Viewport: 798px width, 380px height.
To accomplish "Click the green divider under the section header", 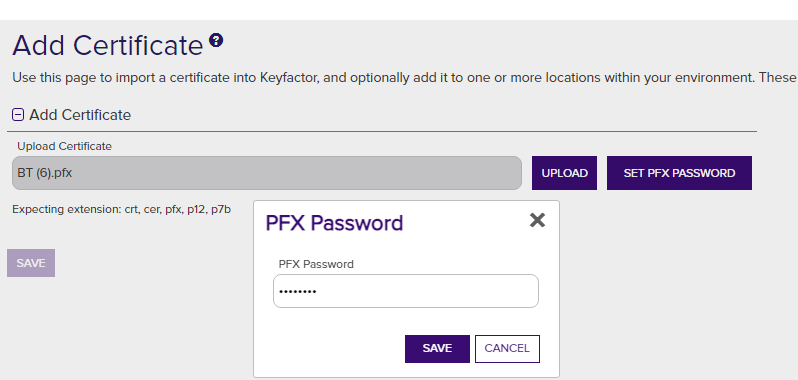I will click(x=382, y=132).
